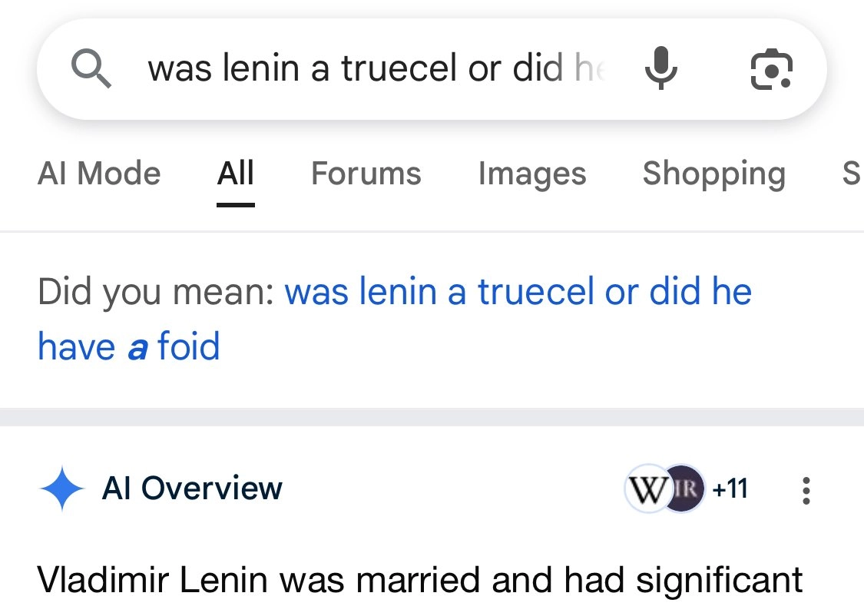This screenshot has width=864, height=616.
Task: Click the AI Overview heading label
Action: 192,488
